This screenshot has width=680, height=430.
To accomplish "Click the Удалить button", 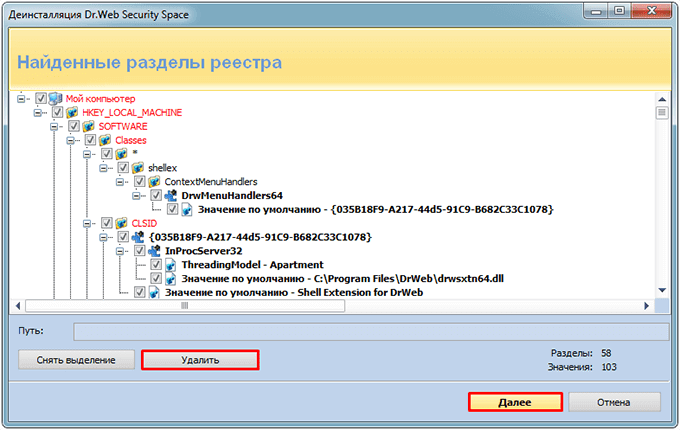I will click(x=200, y=360).
